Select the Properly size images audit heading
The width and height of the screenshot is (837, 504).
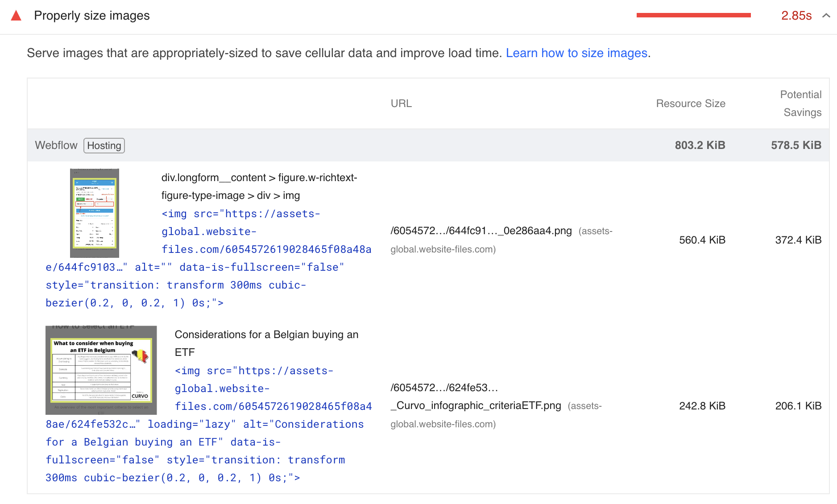(92, 16)
